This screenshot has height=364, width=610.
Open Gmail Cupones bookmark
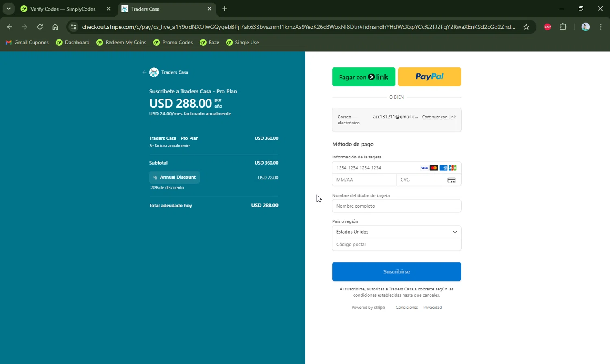coord(27,42)
